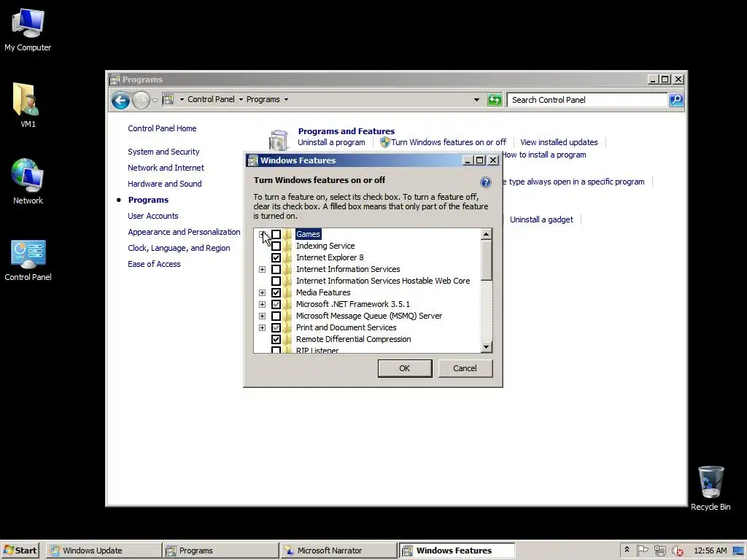Click the Games folder icon
The height and width of the screenshot is (560, 747).
click(x=287, y=234)
